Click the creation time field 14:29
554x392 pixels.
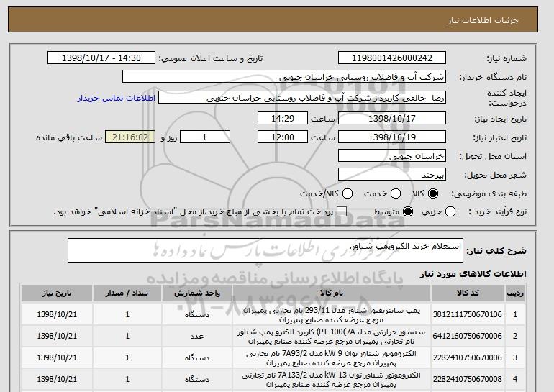[283, 118]
